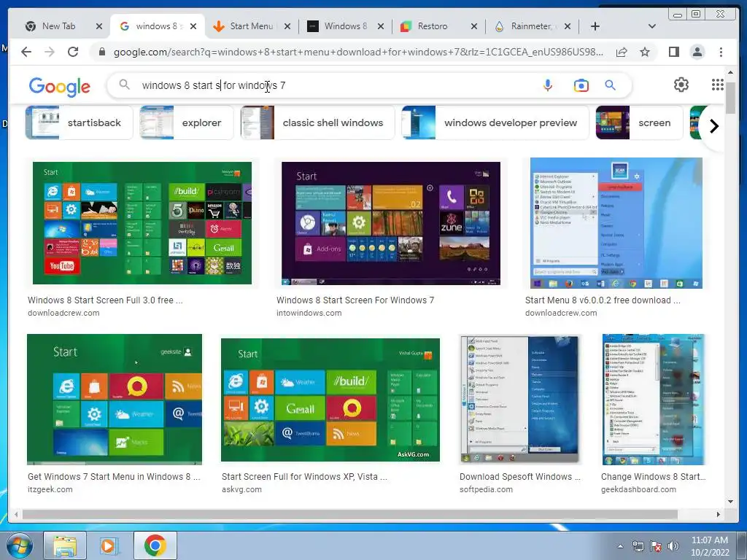Viewport: 747px width, 560px height.
Task: Open the Windows Start orb
Action: point(20,545)
